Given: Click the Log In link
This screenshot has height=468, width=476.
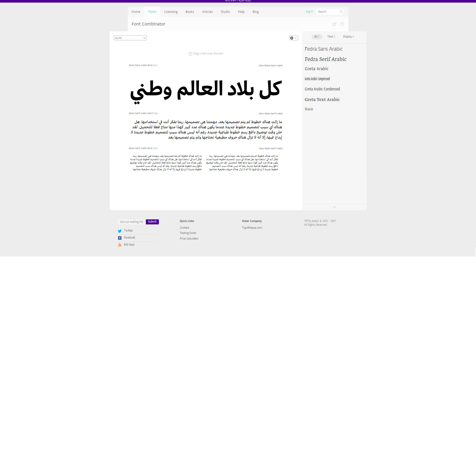Looking at the screenshot, I should pyautogui.click(x=309, y=11).
